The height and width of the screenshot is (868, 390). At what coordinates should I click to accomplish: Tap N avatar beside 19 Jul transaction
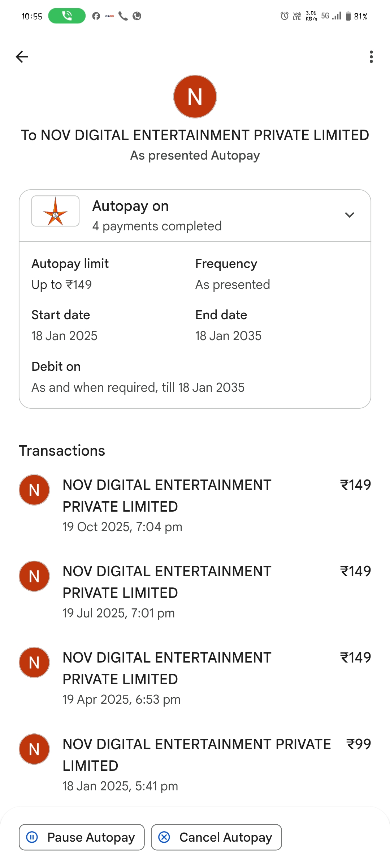(x=34, y=576)
